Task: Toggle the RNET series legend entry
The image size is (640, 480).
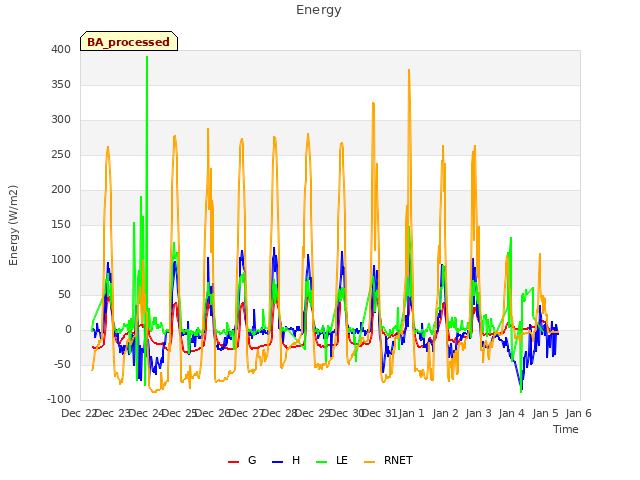Action: (388, 460)
